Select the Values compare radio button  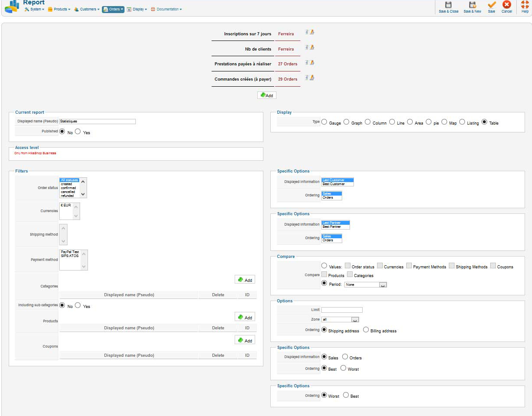click(x=324, y=266)
